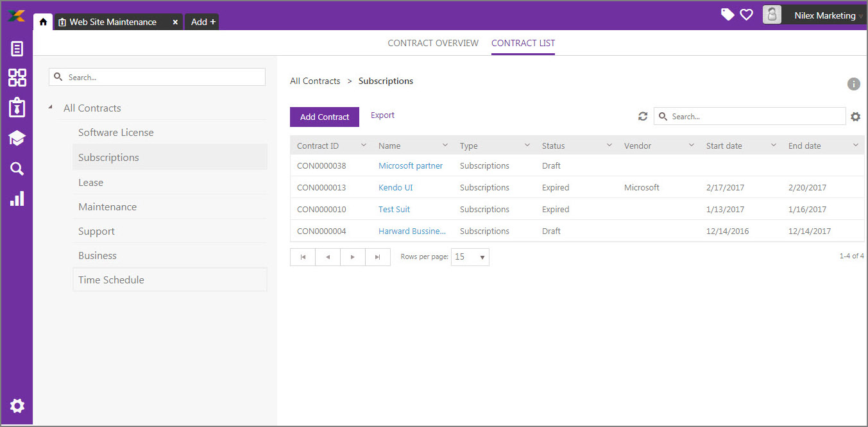Image resolution: width=868 pixels, height=427 pixels.
Task: Click the Add Contract button
Action: (325, 117)
